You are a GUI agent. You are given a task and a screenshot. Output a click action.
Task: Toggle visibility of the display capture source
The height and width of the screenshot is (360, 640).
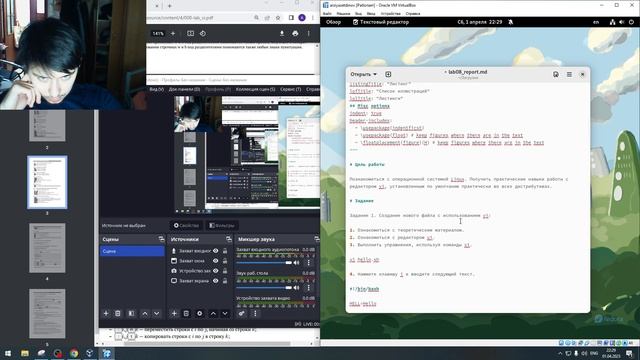click(x=216, y=281)
